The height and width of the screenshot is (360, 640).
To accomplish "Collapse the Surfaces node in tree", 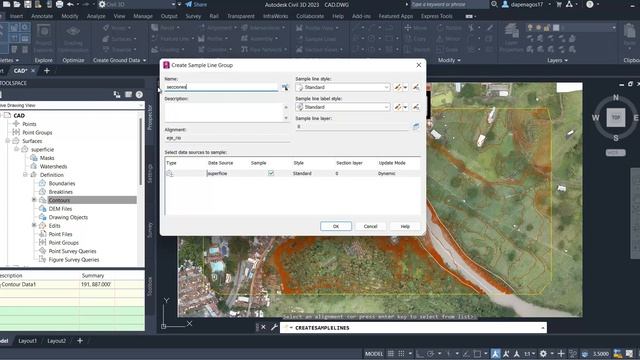I will [x=7, y=140].
